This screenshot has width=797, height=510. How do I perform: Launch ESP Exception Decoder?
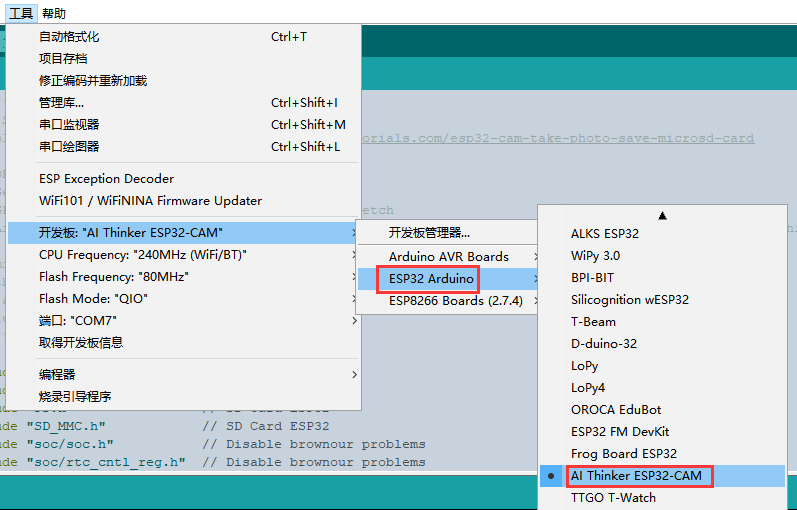(x=184, y=178)
